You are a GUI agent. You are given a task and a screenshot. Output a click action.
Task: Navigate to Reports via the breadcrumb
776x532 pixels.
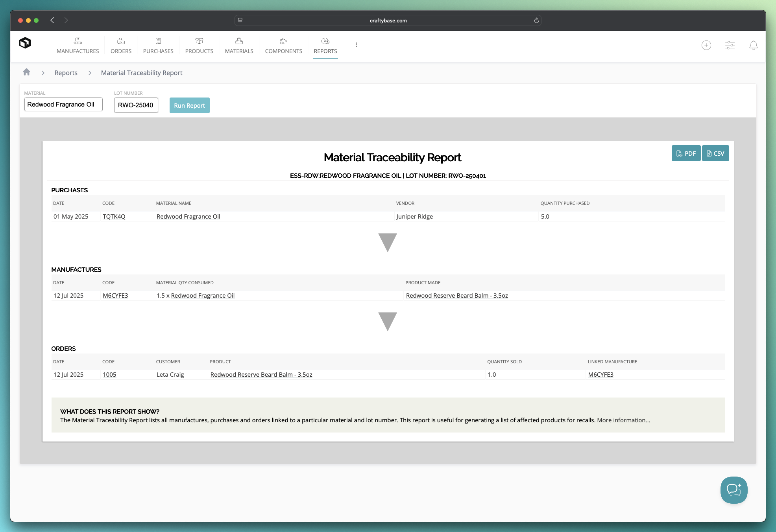pyautogui.click(x=66, y=72)
